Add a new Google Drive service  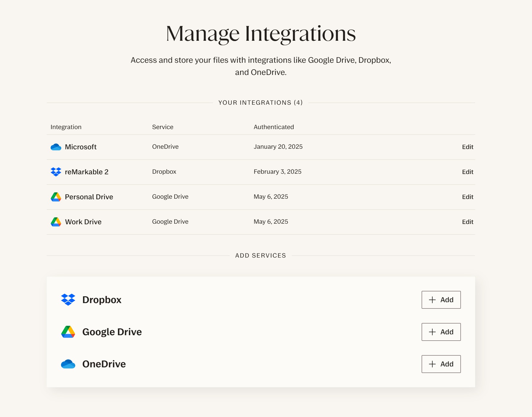441,332
